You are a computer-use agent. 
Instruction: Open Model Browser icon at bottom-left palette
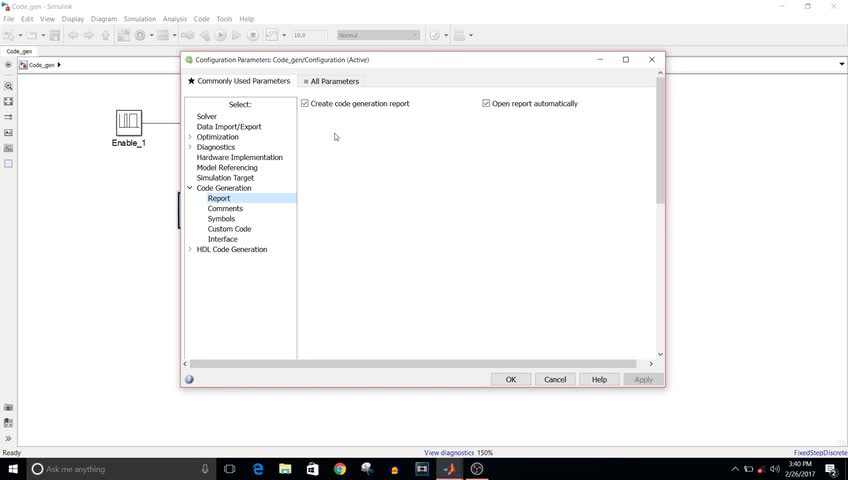coord(8,423)
